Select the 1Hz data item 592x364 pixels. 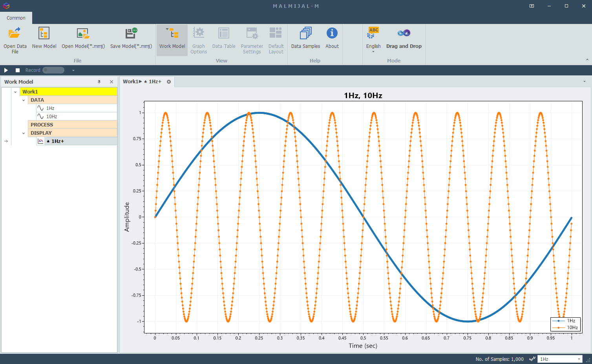[77, 108]
